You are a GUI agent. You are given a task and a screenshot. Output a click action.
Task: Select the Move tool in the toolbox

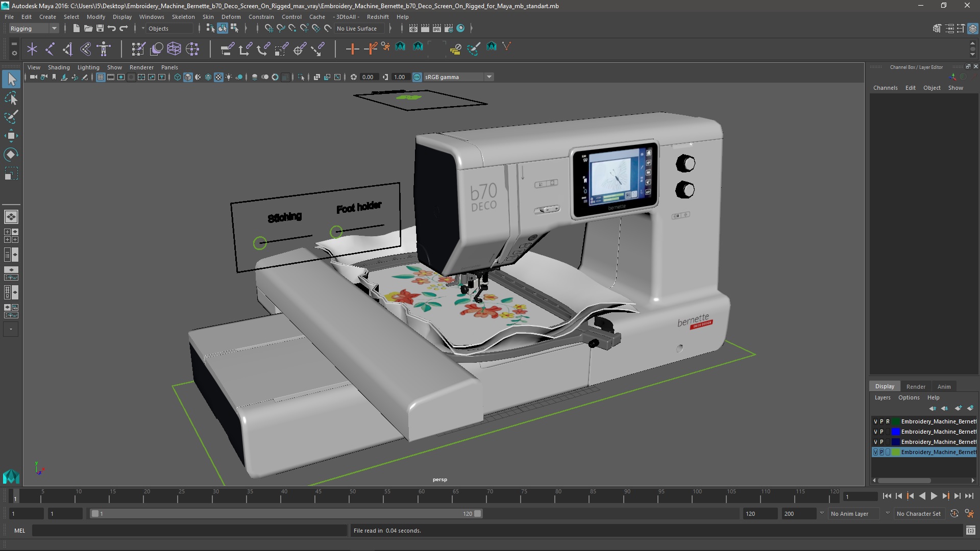click(x=11, y=136)
